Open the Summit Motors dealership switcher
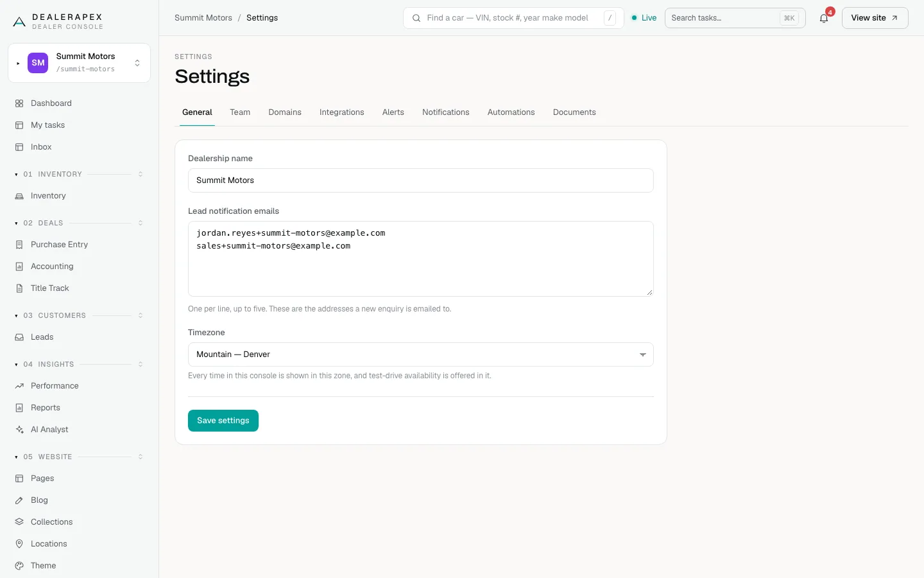924x578 pixels. pos(79,63)
